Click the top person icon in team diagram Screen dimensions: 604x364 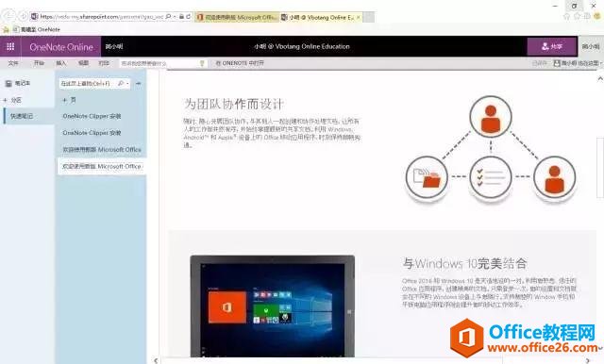(491, 117)
